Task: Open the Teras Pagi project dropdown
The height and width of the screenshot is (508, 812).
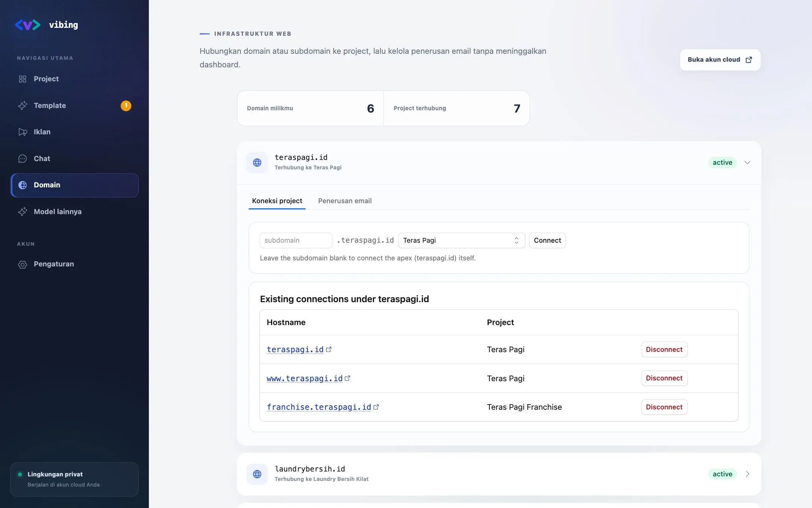Action: pos(461,240)
